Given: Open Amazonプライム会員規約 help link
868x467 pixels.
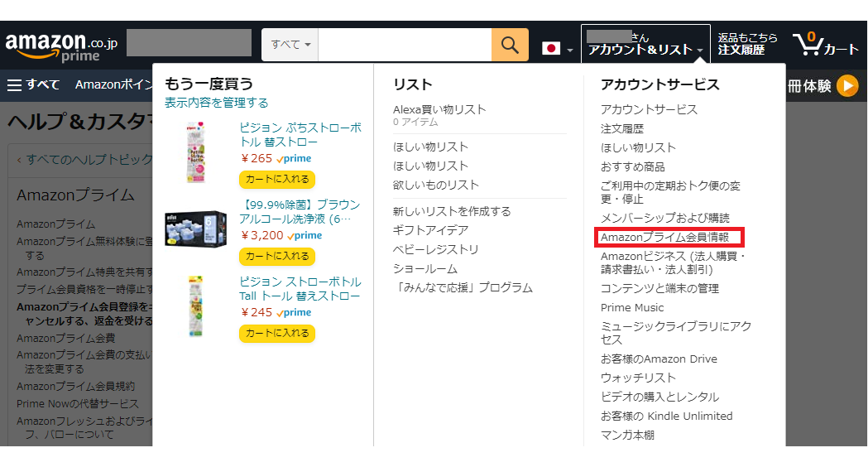Looking at the screenshot, I should coord(76,387).
